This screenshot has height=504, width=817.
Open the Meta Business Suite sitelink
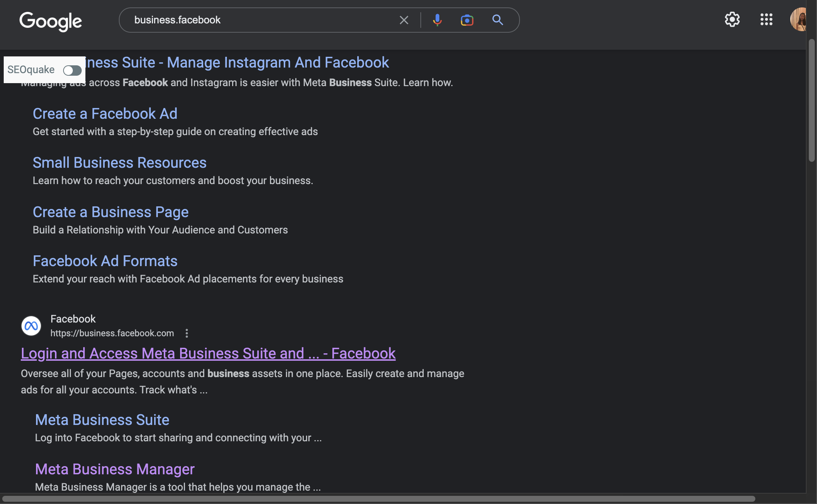click(102, 420)
